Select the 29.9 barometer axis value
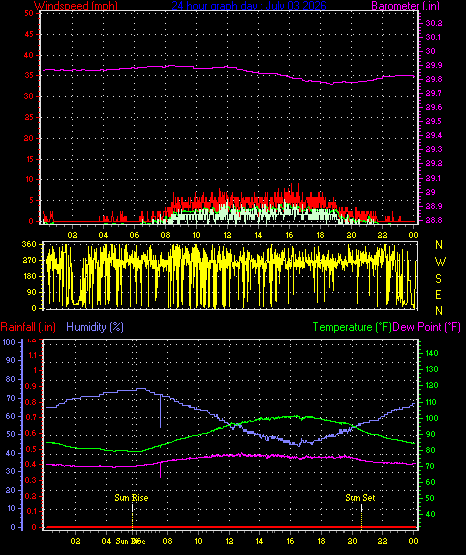The image size is (466, 555). pyautogui.click(x=434, y=65)
